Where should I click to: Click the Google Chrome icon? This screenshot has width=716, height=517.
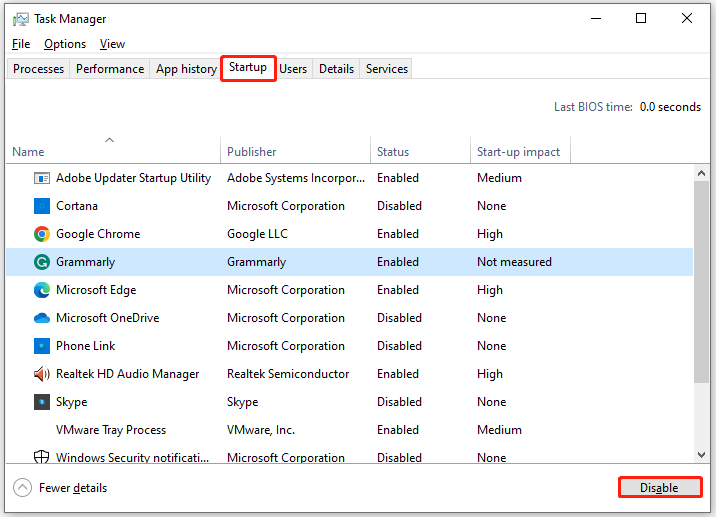click(x=42, y=234)
